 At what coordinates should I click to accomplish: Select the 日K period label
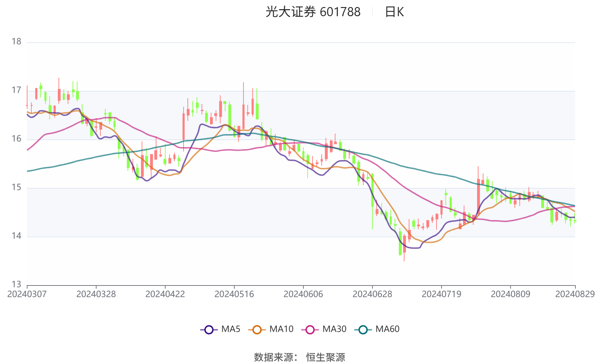[x=394, y=12]
